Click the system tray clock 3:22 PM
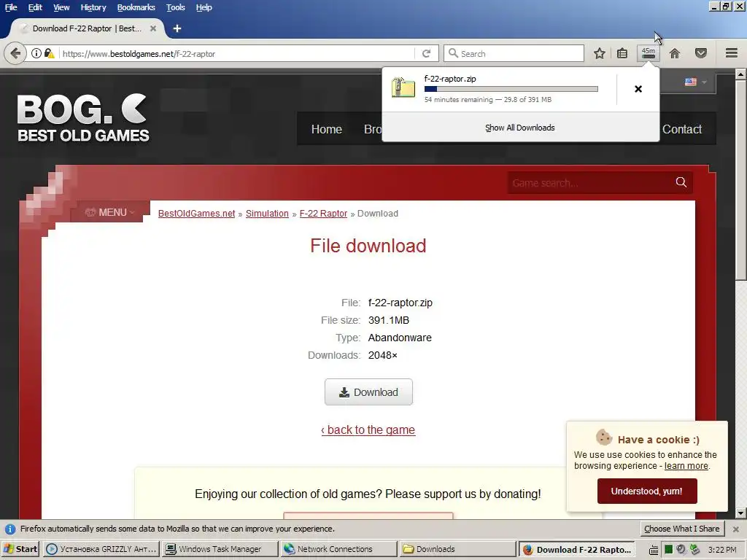The width and height of the screenshot is (747, 560). [x=722, y=550]
